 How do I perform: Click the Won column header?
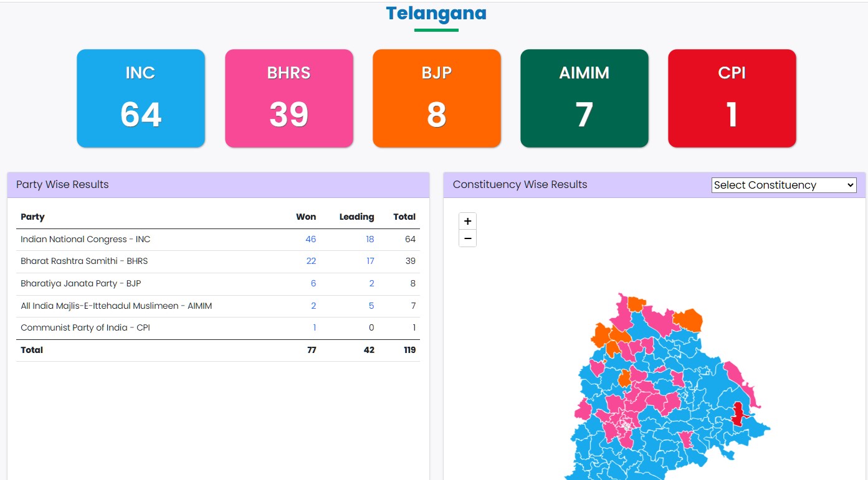click(x=306, y=217)
